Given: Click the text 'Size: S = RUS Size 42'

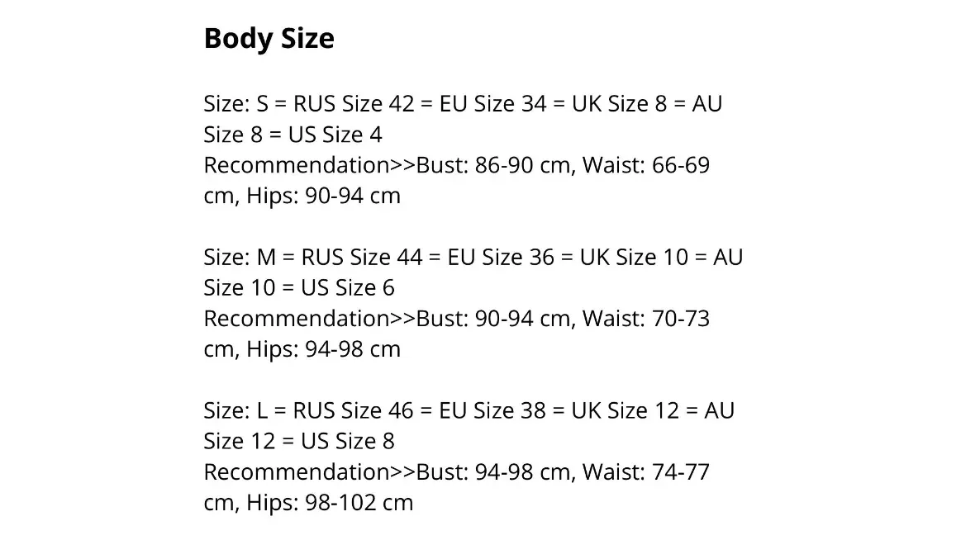Looking at the screenshot, I should pos(309,104).
